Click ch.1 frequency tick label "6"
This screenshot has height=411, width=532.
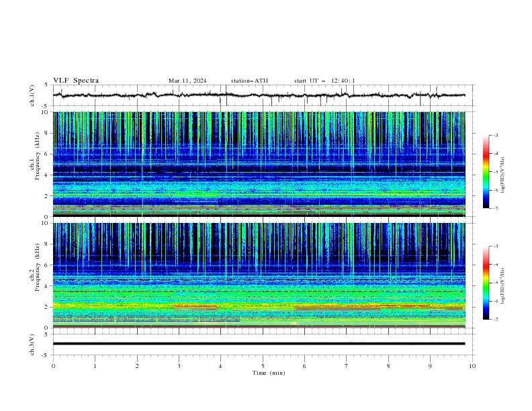pos(48,154)
